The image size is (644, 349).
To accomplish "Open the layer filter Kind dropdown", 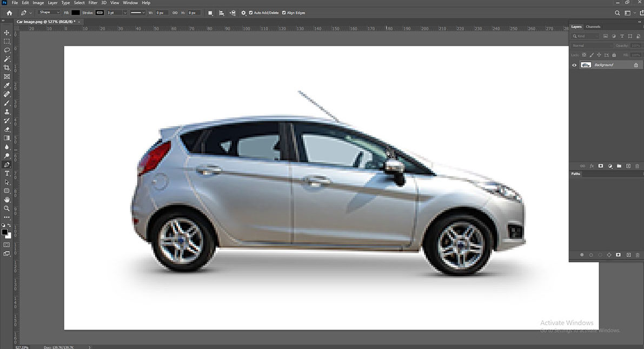I will pyautogui.click(x=587, y=36).
